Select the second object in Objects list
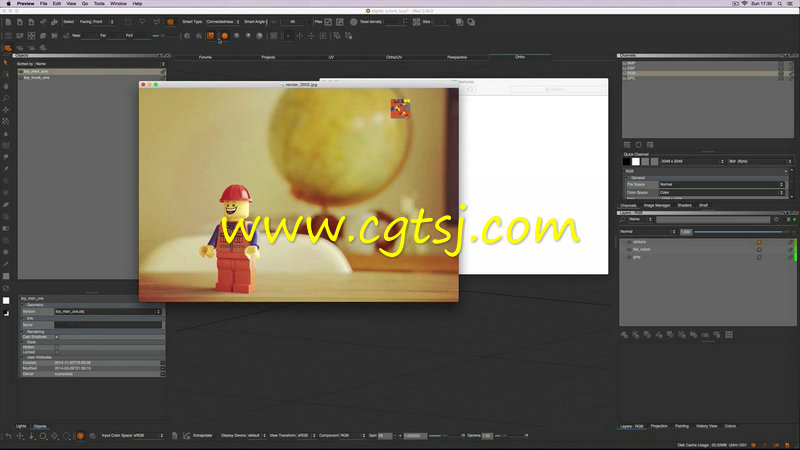 pyautogui.click(x=92, y=78)
